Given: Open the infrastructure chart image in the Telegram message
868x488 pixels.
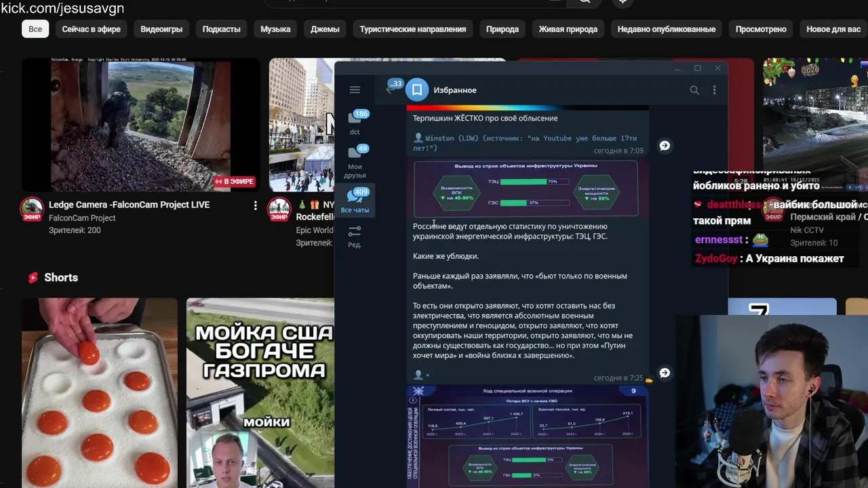Looking at the screenshot, I should tap(526, 188).
